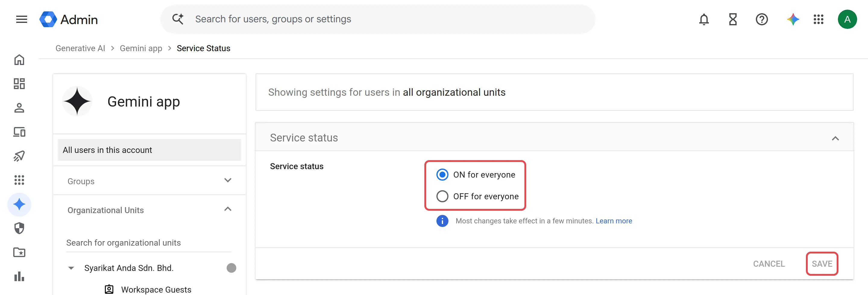Click the all organizational units text

coord(454,92)
